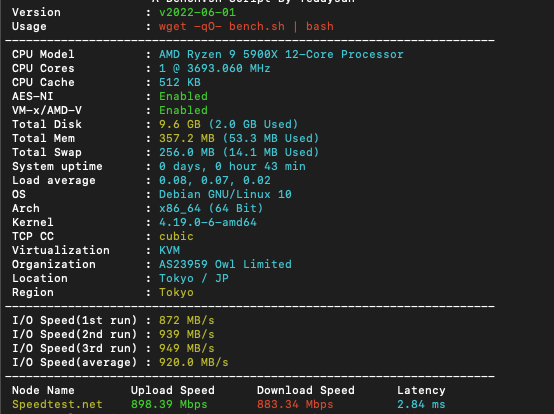
Task: Click the Speedtest.net node name
Action: coord(57,404)
